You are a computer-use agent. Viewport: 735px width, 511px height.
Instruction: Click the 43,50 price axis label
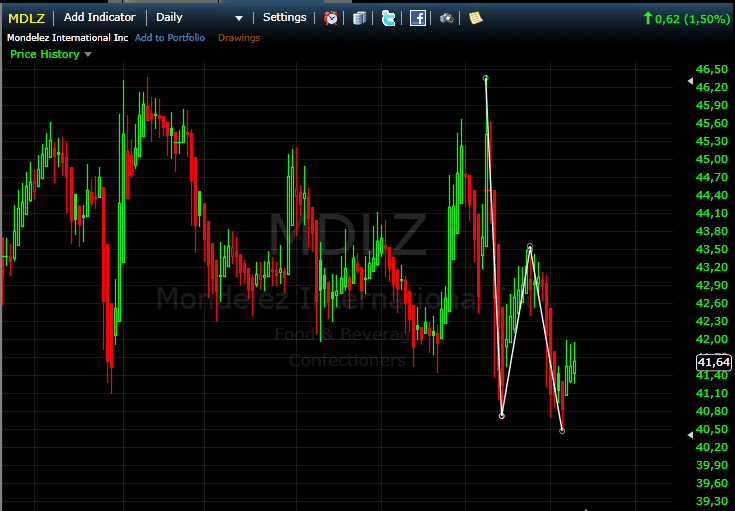pyautogui.click(x=712, y=249)
